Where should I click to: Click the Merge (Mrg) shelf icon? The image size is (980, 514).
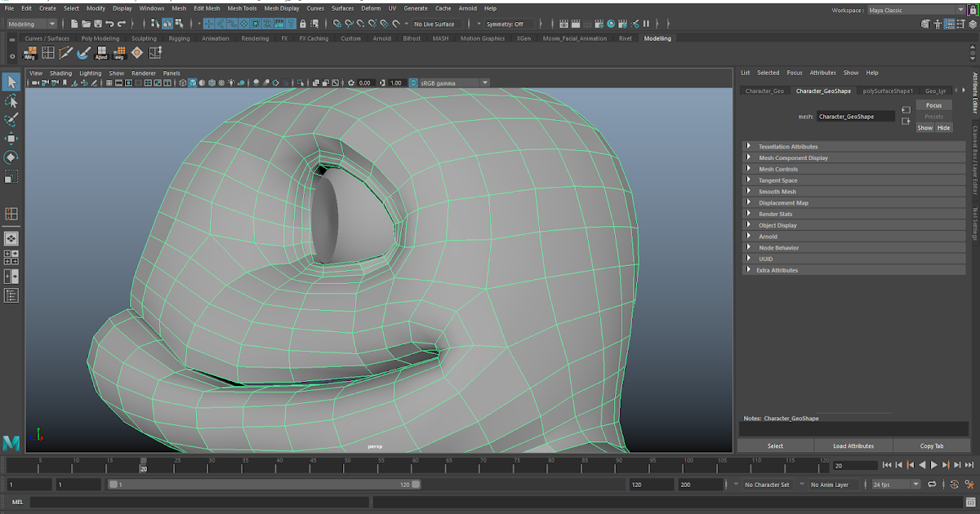[x=30, y=53]
